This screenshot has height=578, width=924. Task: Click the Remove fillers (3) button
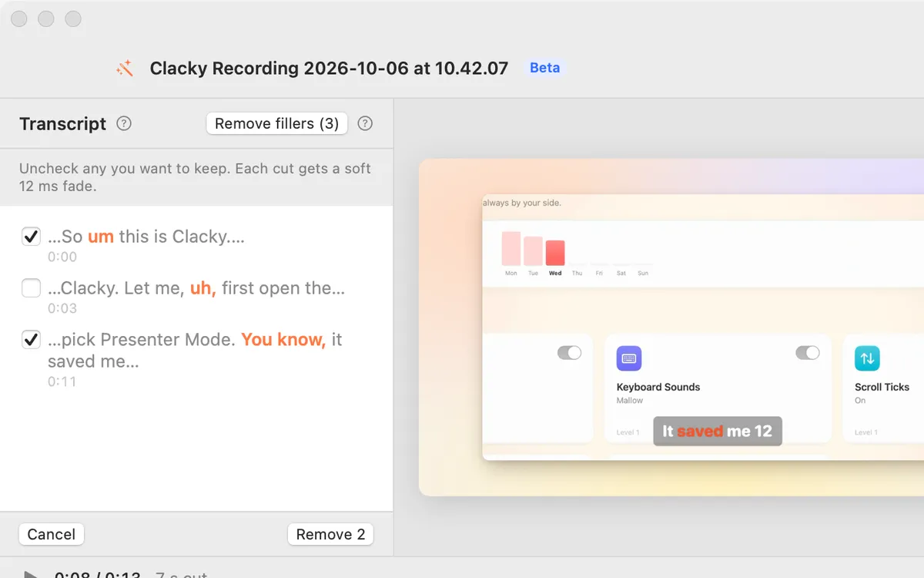[277, 123]
